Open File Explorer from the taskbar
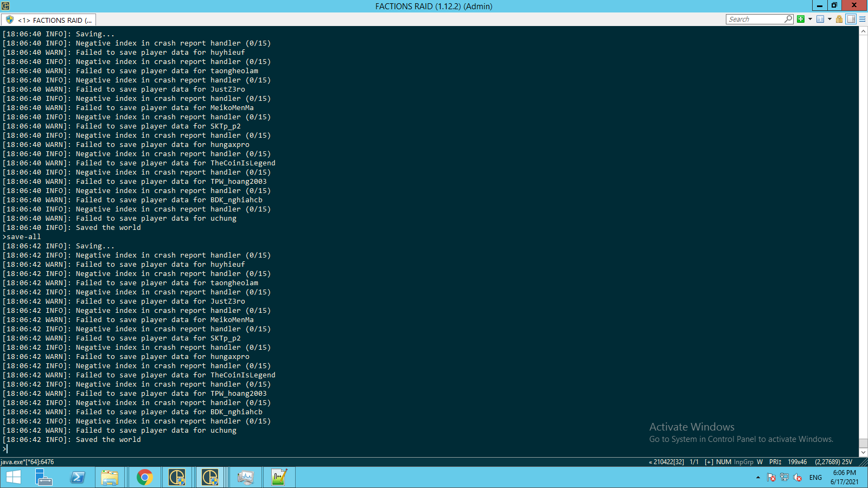This screenshot has width=868, height=488. pos(110,477)
